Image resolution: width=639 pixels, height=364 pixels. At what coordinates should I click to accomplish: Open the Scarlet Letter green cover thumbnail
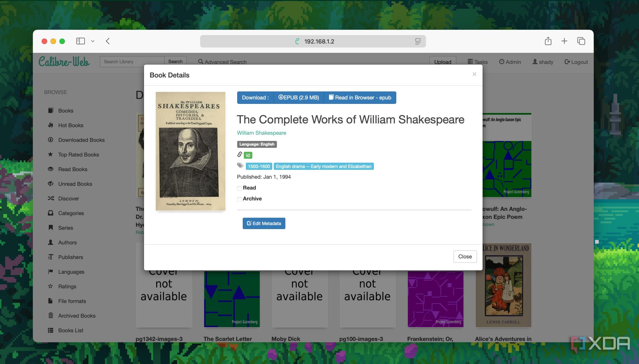coord(232,299)
